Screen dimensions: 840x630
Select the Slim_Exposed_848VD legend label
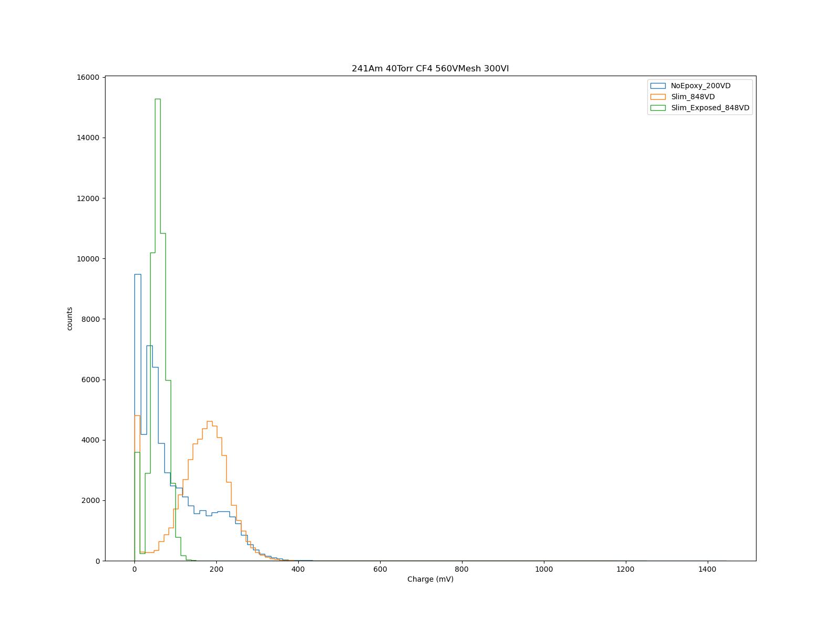(710, 108)
